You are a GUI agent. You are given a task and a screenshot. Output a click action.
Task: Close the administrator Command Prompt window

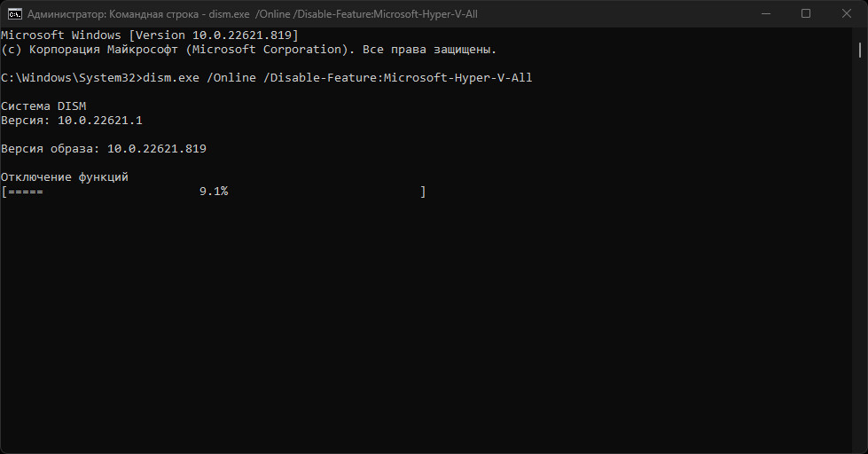tap(847, 14)
